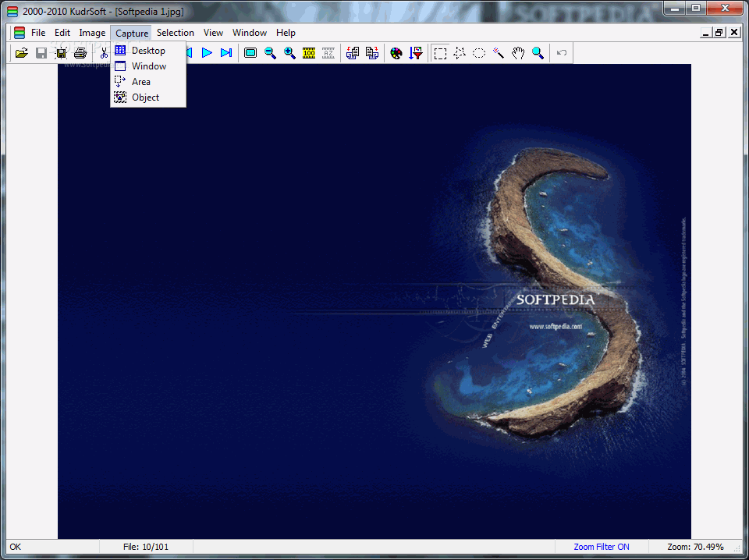Open the Edit menu
The height and width of the screenshot is (560, 749).
click(x=62, y=33)
